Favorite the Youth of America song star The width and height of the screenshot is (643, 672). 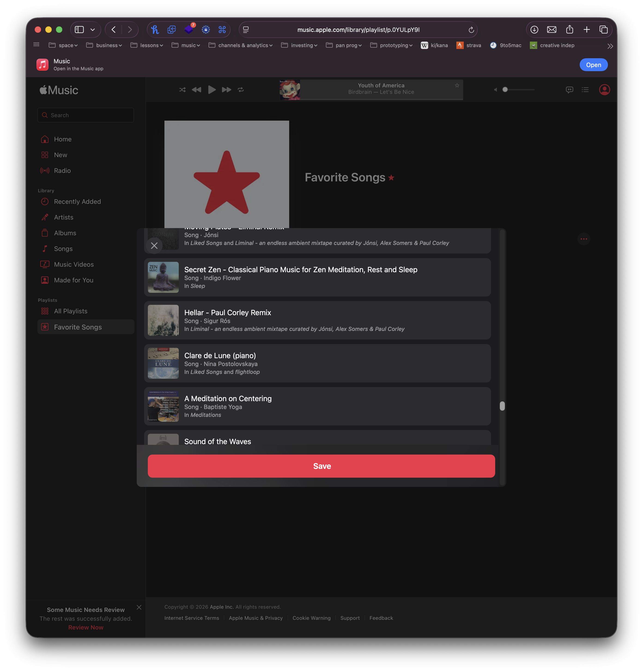(457, 85)
